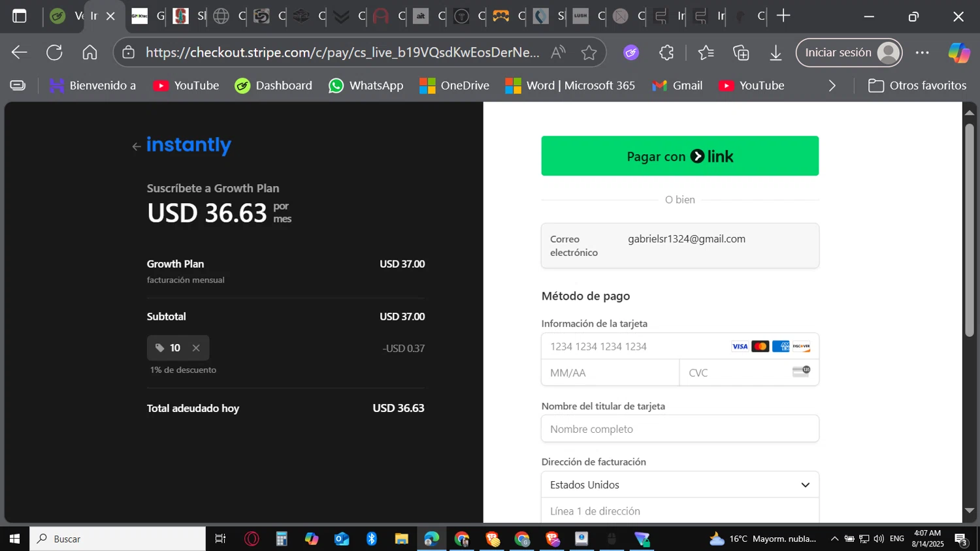Click the Buscar taskbar search box
This screenshot has width=980, height=551.
[x=118, y=539]
